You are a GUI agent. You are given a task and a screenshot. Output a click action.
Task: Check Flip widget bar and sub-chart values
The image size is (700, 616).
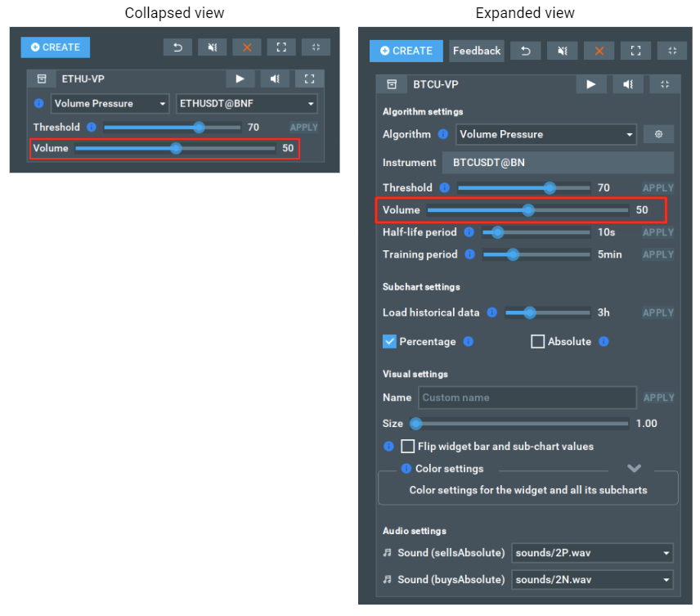click(x=407, y=447)
